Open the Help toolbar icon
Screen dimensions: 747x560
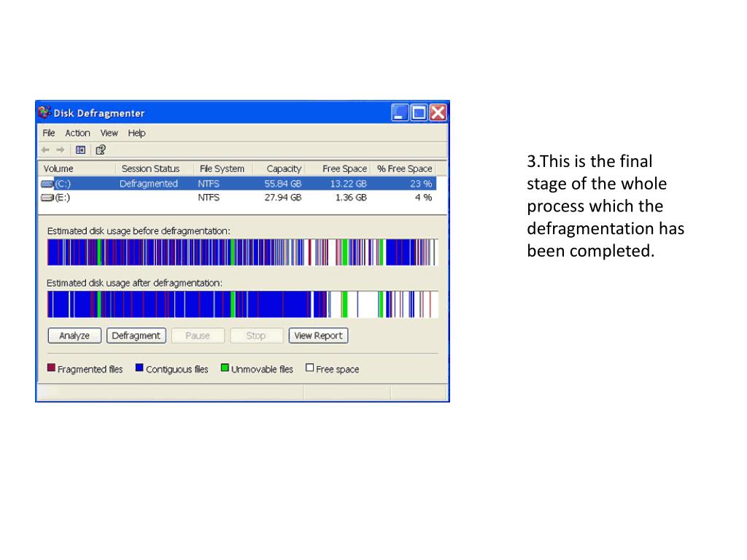pyautogui.click(x=101, y=150)
